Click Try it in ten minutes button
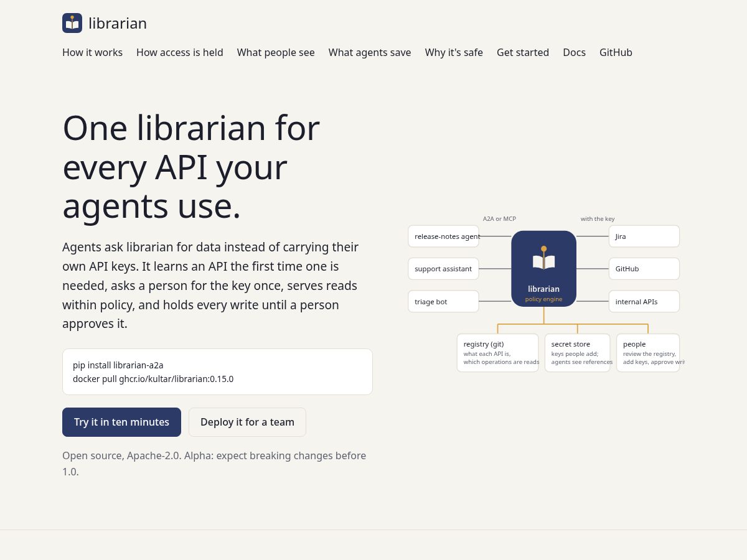Screen dimensions: 747x560 click(121, 422)
